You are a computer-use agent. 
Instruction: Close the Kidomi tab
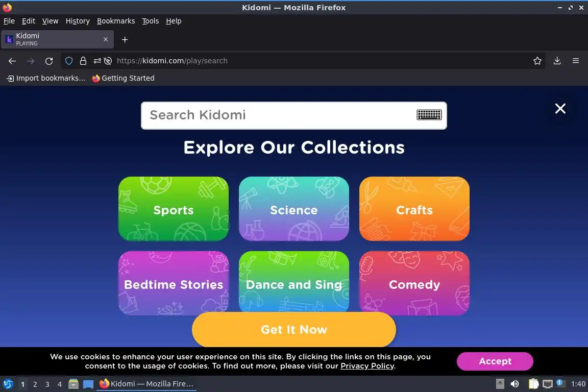pos(105,39)
